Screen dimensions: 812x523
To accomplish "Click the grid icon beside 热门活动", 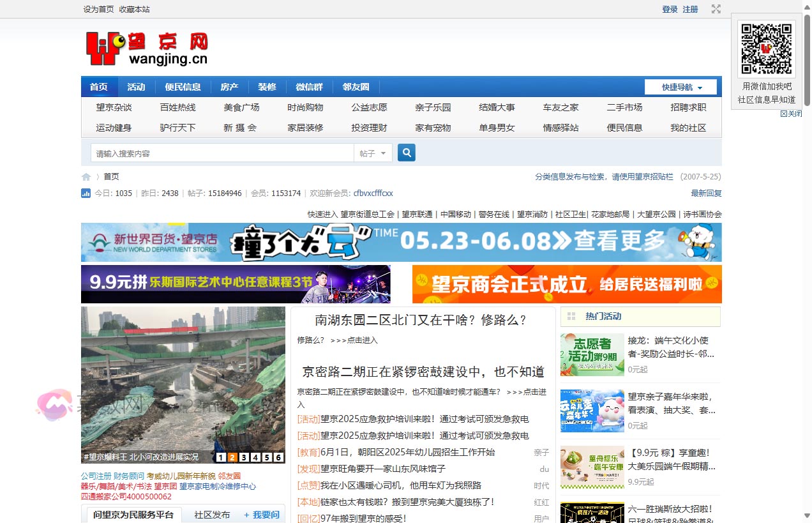I will [x=571, y=316].
